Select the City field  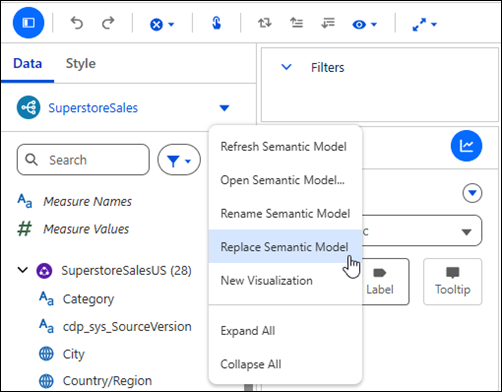click(x=73, y=354)
